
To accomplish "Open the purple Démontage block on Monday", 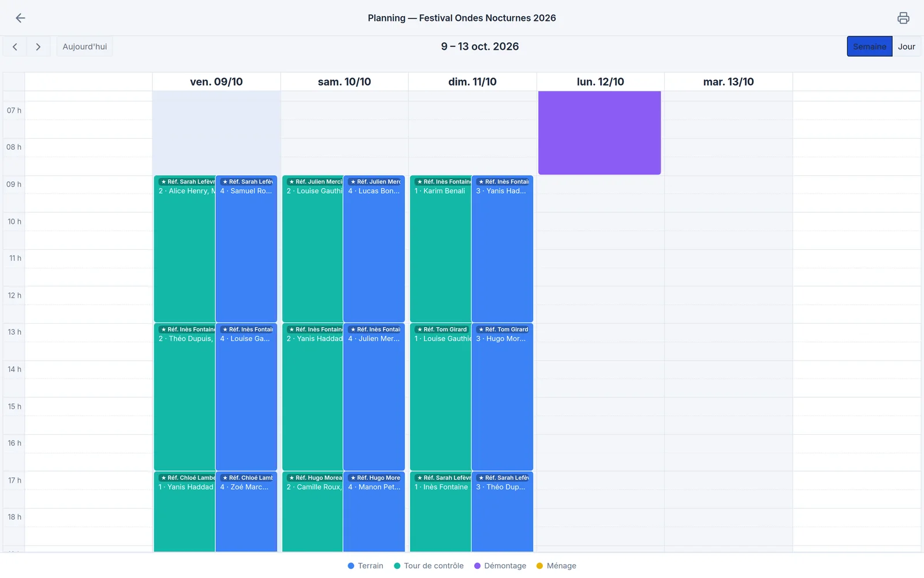I will pos(599,133).
